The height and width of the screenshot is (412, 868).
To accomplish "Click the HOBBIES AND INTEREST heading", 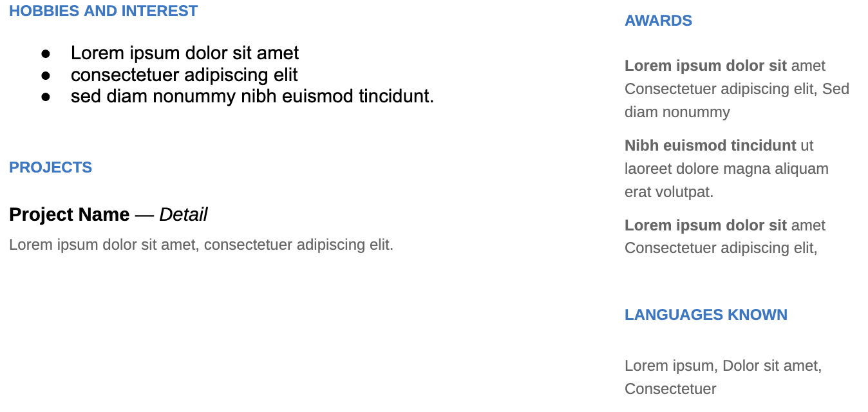I will click(x=104, y=11).
